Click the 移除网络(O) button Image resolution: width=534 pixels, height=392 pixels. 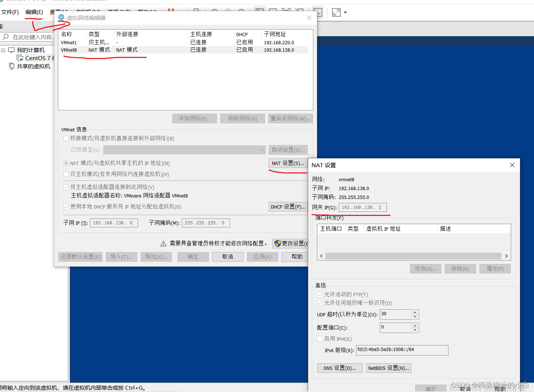click(242, 118)
